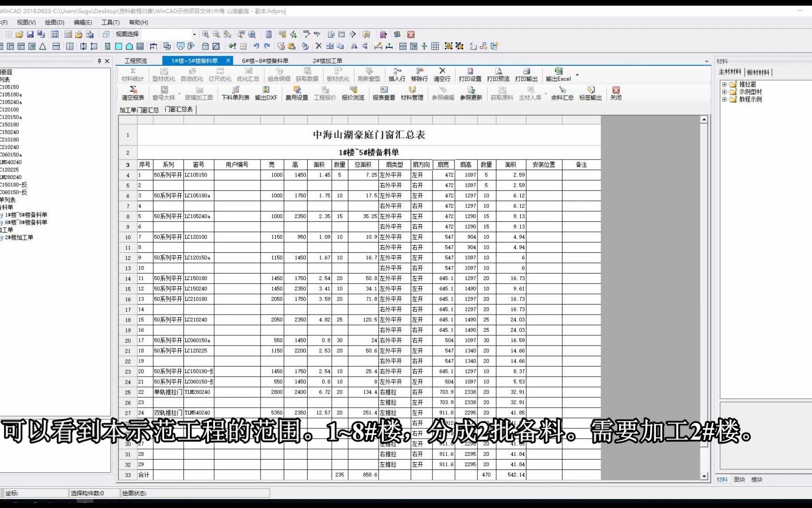The width and height of the screenshot is (812, 508).
Task: Click 清空行 to clear the row
Action: tap(442, 75)
